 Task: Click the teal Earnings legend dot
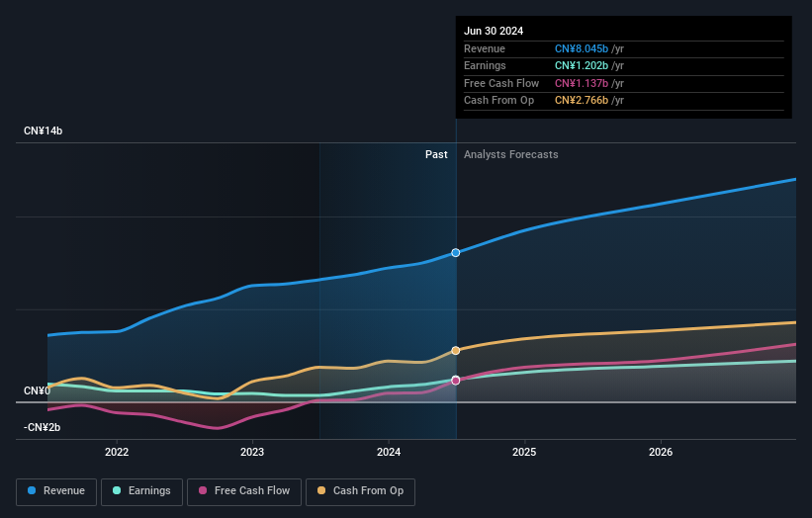117,490
